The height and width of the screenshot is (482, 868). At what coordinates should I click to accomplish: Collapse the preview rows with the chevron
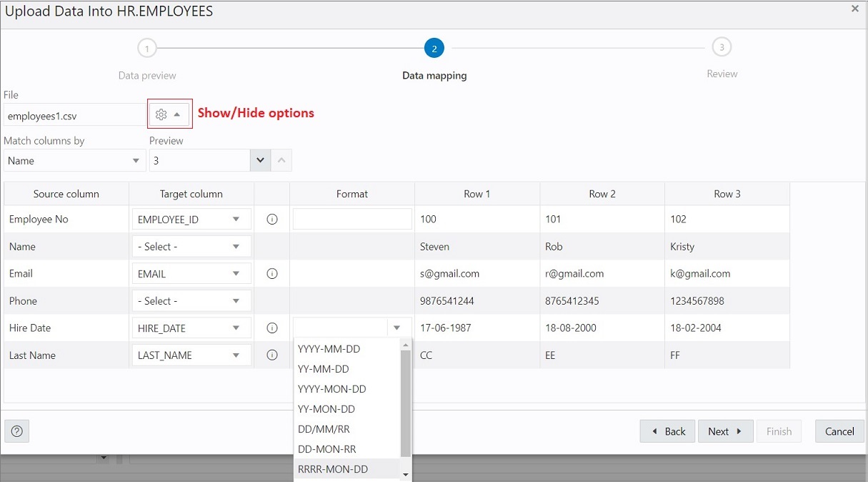pos(281,160)
